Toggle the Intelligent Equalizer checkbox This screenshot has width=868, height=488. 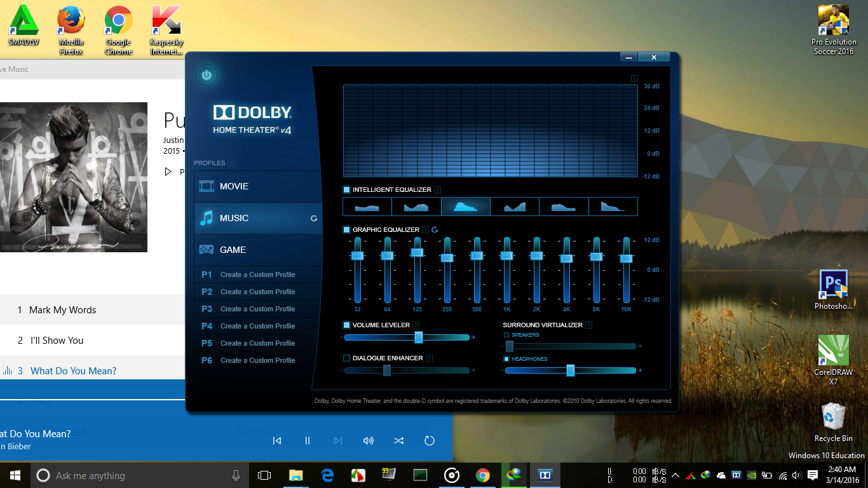coord(346,189)
